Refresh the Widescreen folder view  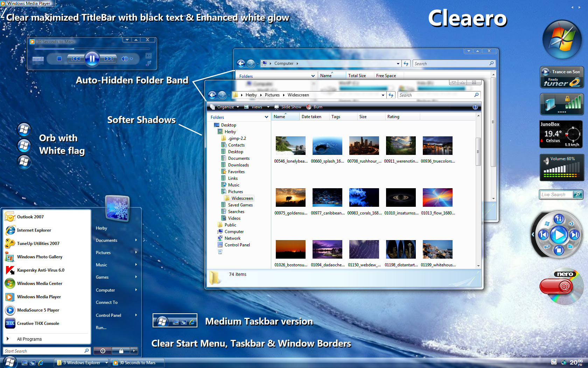coord(391,95)
